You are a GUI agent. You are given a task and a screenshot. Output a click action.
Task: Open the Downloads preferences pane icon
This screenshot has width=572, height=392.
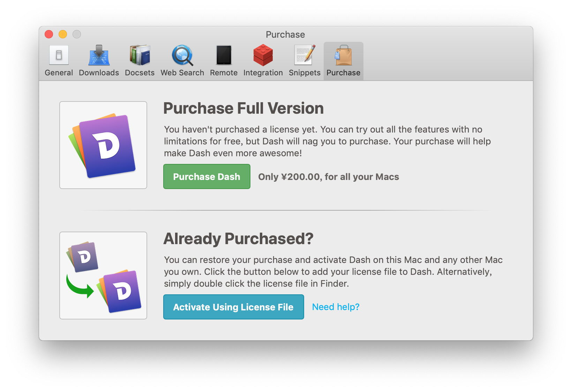pyautogui.click(x=99, y=55)
